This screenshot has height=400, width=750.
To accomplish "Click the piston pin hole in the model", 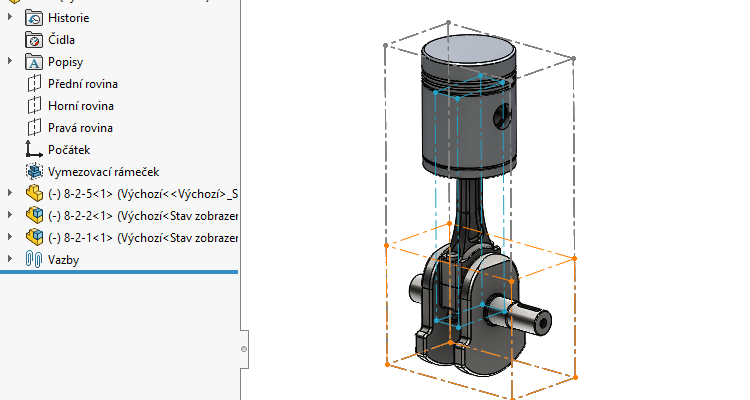I will point(502,117).
